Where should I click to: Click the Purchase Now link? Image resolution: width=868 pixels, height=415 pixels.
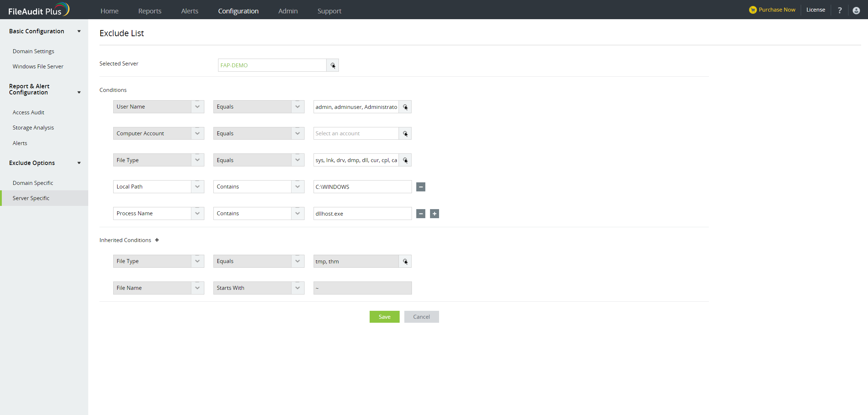(x=776, y=10)
